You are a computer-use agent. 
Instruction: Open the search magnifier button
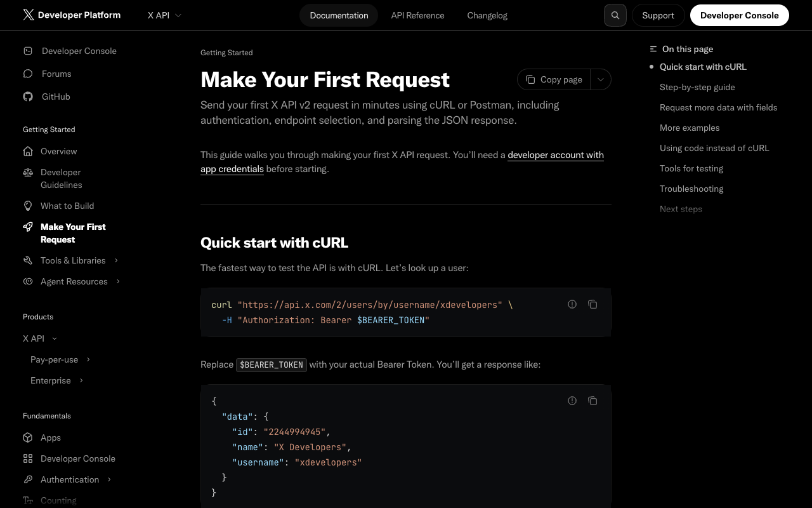pos(615,15)
